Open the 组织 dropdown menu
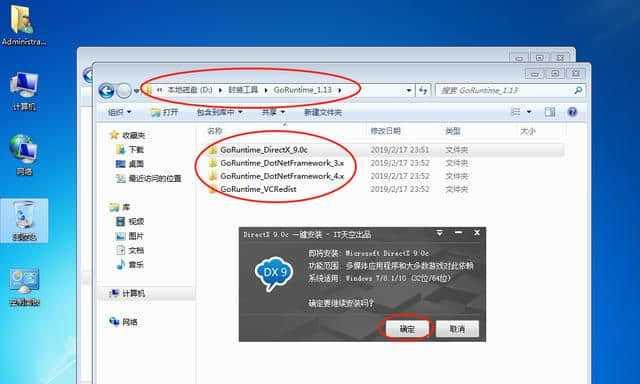This screenshot has width=640, height=384. point(119,112)
